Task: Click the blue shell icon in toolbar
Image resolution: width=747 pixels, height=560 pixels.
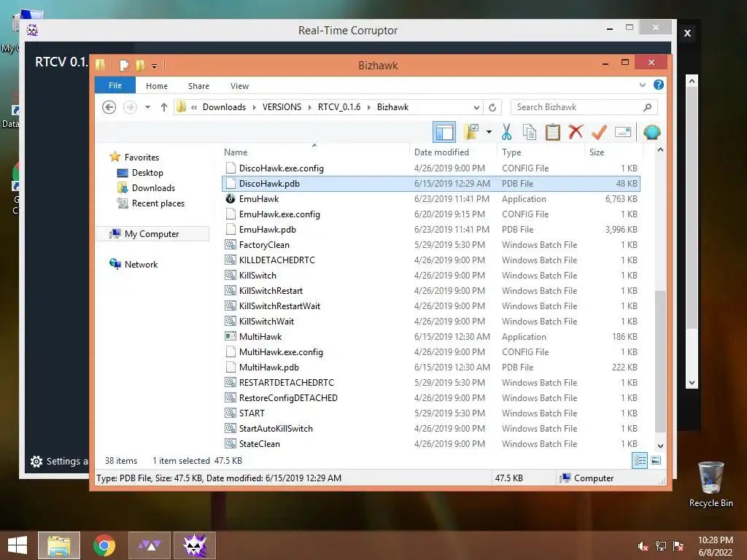Action: [x=651, y=132]
